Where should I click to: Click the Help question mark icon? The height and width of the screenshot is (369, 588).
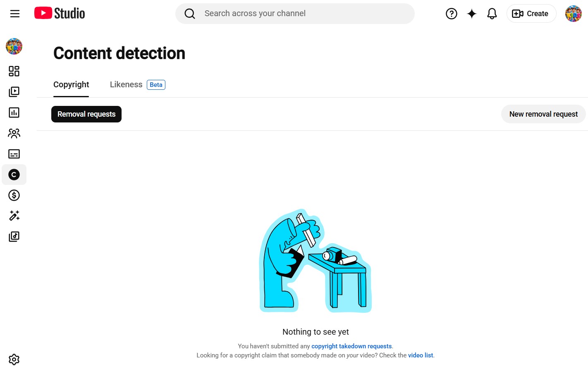[452, 14]
